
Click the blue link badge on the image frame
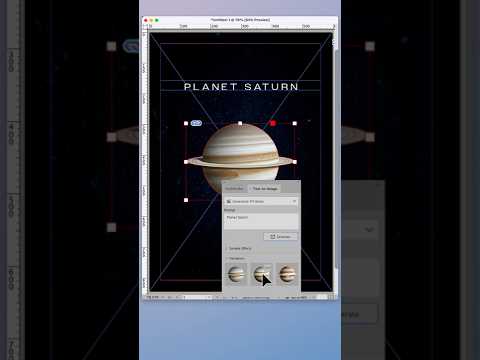(196, 123)
